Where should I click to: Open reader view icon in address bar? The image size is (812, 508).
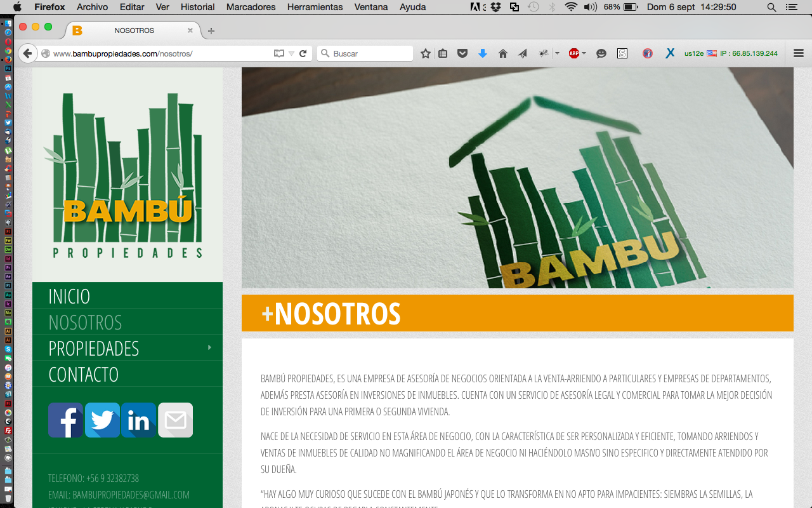pos(278,53)
